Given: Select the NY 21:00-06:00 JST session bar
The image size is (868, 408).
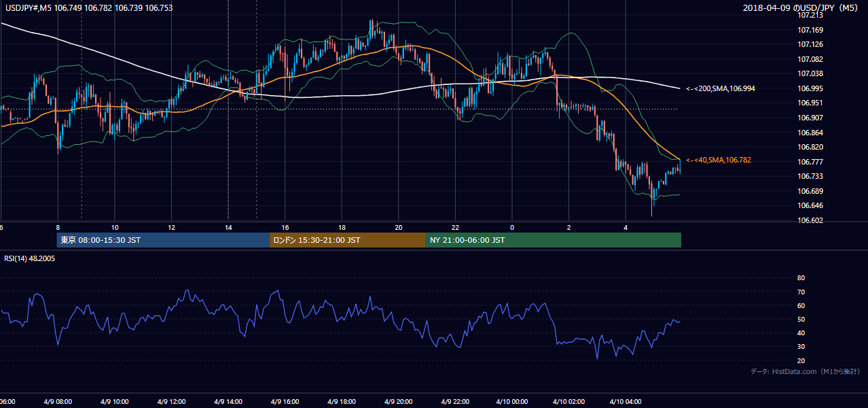Looking at the screenshot, I should (x=554, y=240).
